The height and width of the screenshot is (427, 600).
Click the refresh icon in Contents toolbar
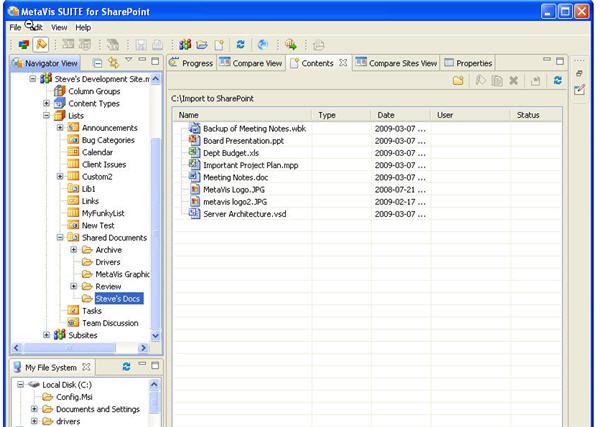click(558, 79)
